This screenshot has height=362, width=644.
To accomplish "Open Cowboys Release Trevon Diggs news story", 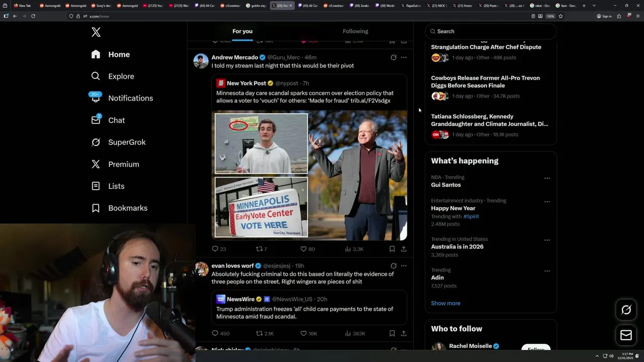I will click(491, 87).
